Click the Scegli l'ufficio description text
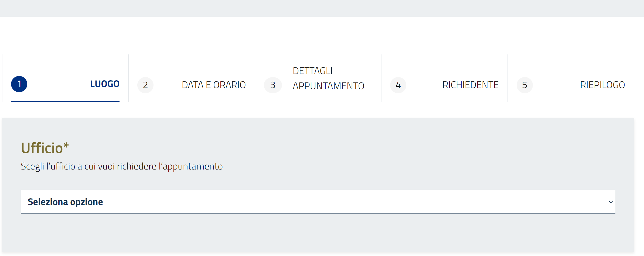This screenshot has width=644, height=256. coord(122,167)
